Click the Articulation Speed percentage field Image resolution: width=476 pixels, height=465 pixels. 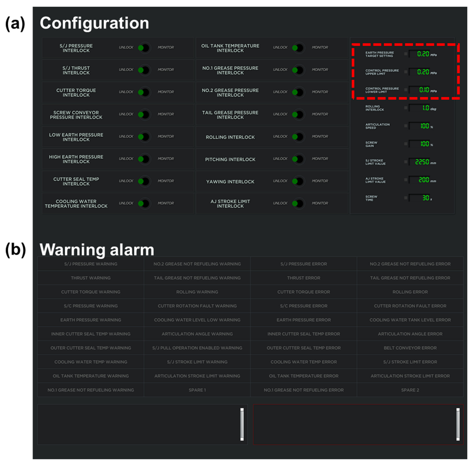(419, 126)
